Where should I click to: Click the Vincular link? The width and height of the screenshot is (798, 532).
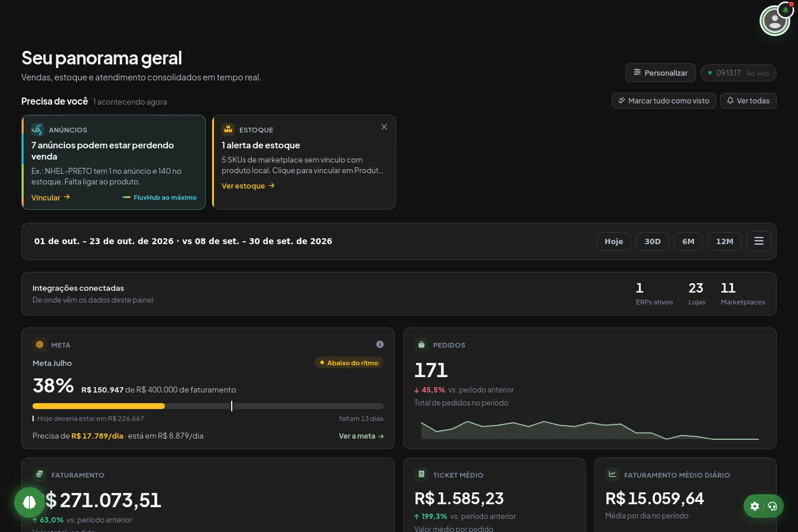pyautogui.click(x=51, y=197)
